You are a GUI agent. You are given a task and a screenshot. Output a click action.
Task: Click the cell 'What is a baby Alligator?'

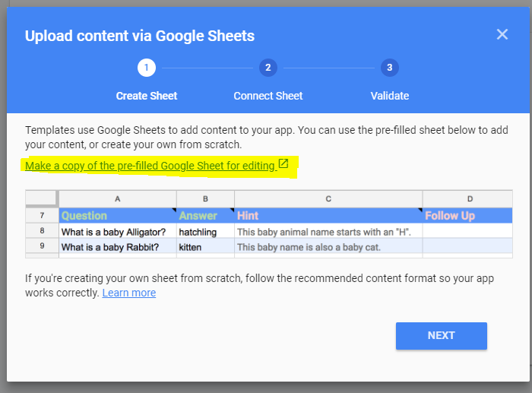(x=118, y=232)
